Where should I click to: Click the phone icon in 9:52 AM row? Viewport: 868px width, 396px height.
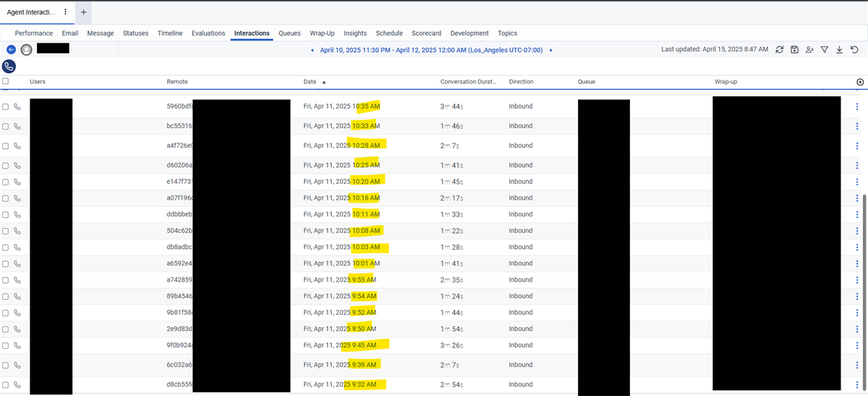17,313
